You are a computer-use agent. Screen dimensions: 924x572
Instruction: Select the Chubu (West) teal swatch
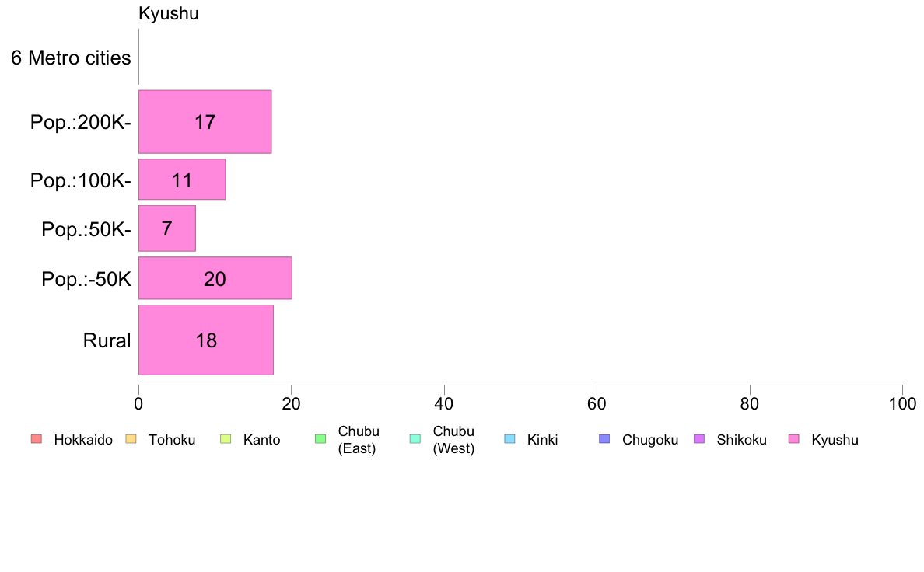point(415,439)
